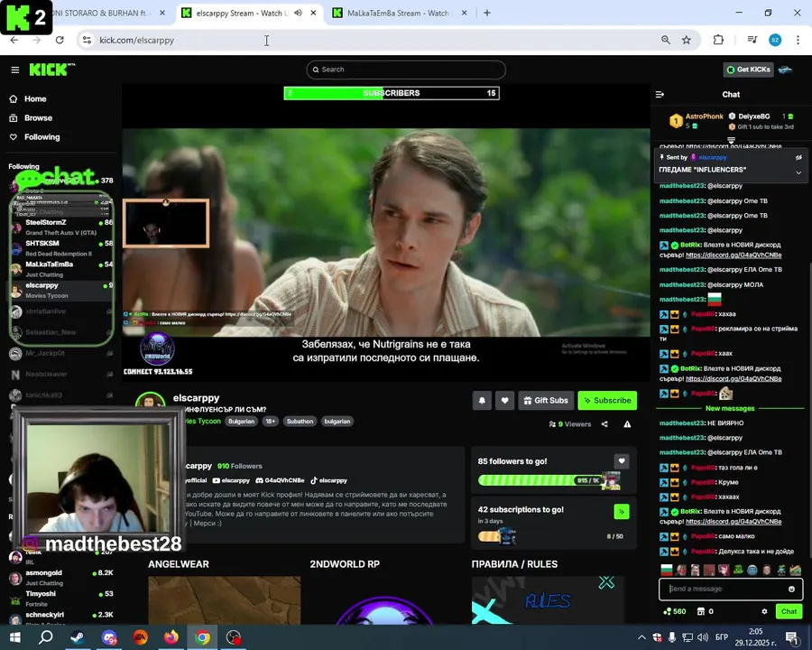
Task: Open Chrome three-dot menu
Action: pyautogui.click(x=798, y=40)
